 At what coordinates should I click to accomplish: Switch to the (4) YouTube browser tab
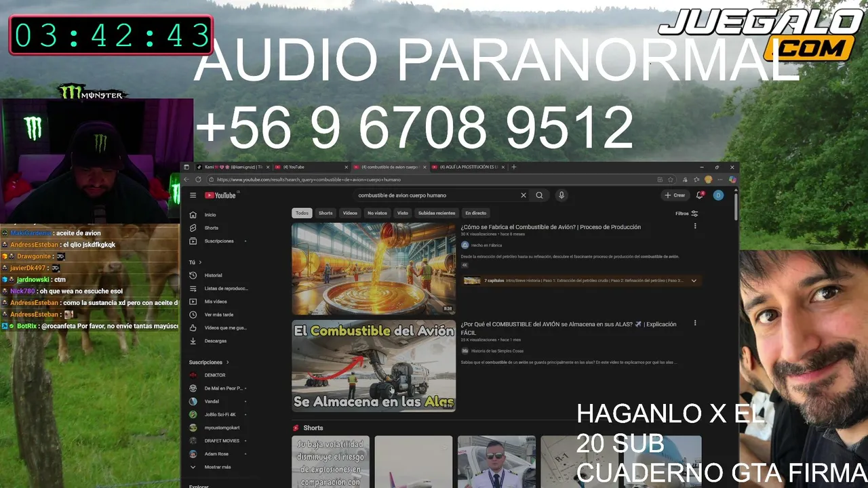[x=311, y=167]
